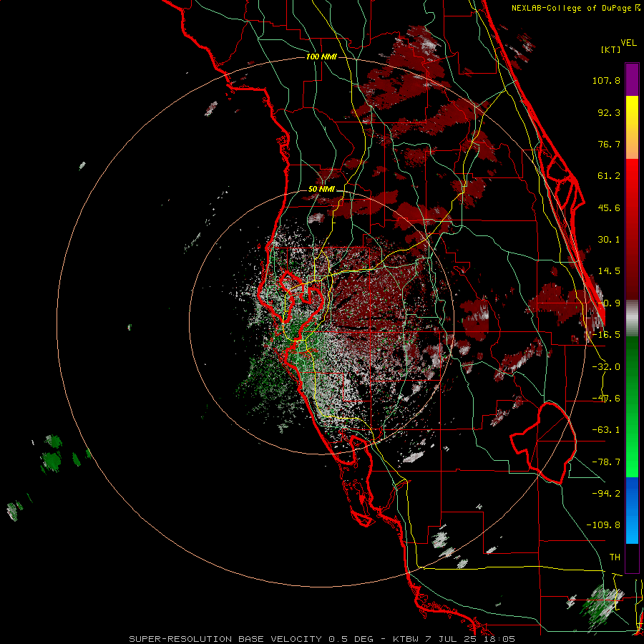Click the gray near-zero segment of color bar

pos(632,318)
